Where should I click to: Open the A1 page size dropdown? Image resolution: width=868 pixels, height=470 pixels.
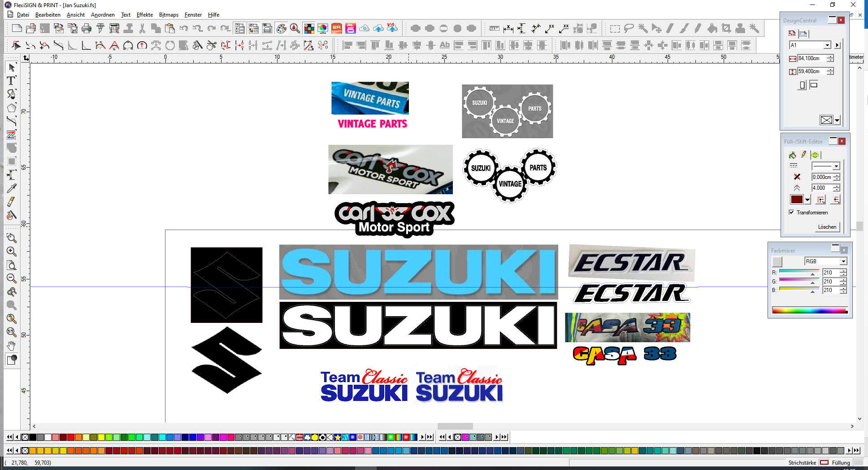(827, 45)
